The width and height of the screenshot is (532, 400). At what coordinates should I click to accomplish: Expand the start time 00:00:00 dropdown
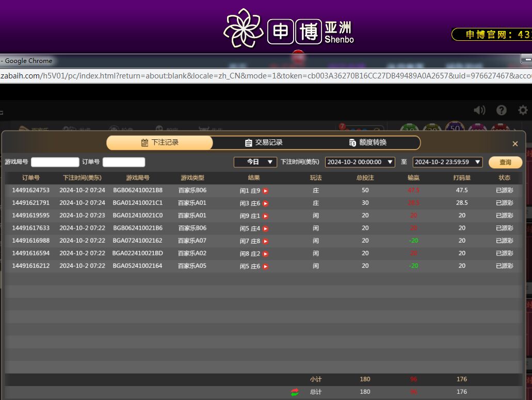(360, 162)
